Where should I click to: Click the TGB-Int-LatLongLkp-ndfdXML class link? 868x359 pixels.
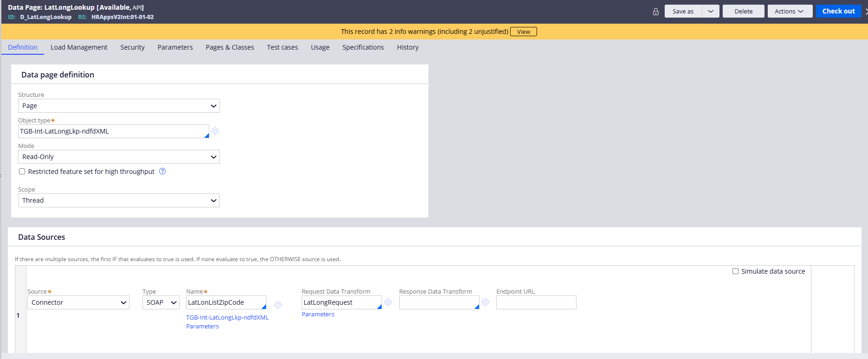click(x=227, y=318)
